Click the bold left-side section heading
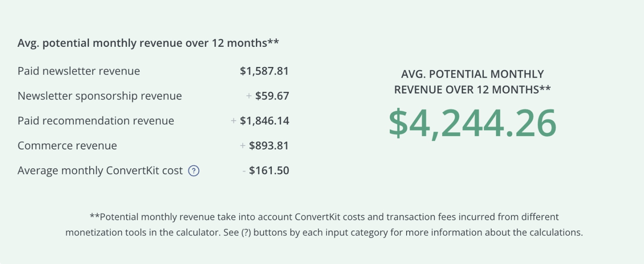This screenshot has height=264, width=644. tap(148, 43)
